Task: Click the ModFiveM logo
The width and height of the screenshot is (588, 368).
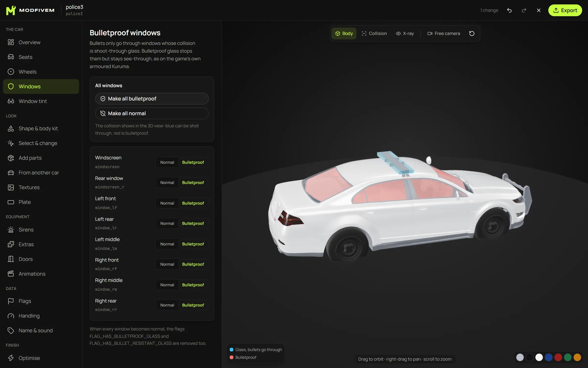Action: [30, 10]
